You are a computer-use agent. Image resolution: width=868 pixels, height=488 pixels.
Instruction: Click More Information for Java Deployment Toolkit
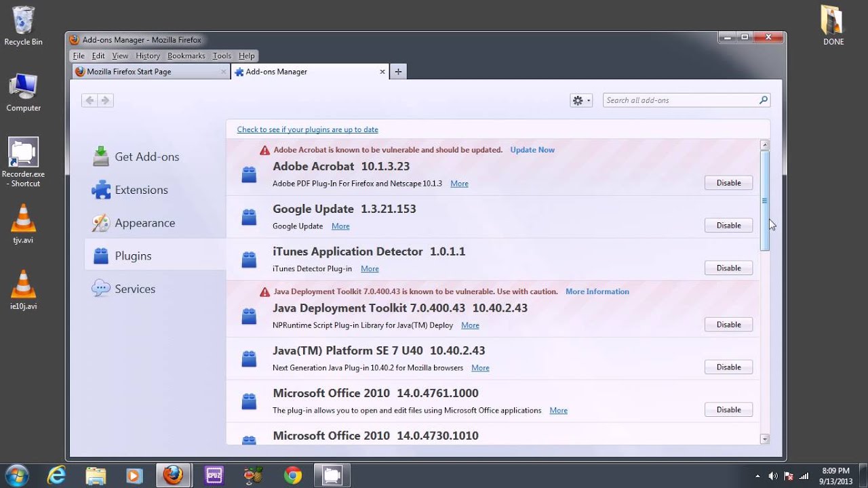[x=597, y=291]
